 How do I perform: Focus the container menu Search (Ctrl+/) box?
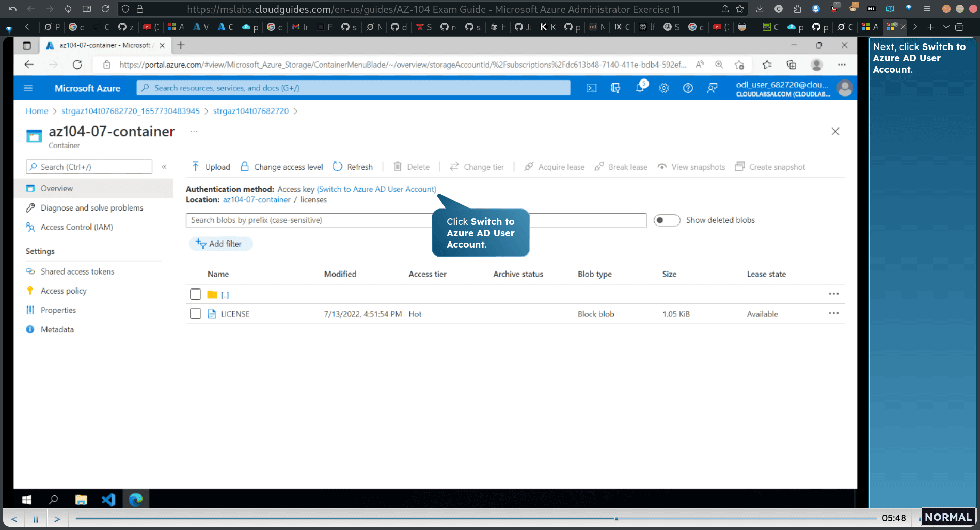point(89,167)
